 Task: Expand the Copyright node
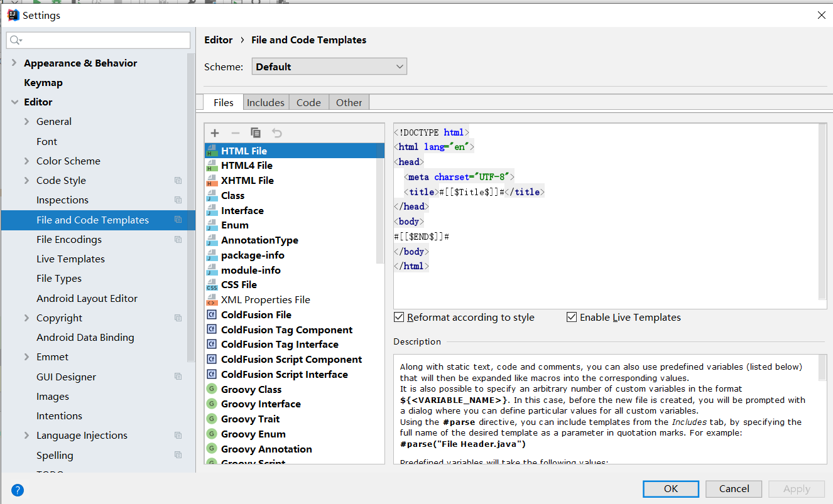point(26,318)
